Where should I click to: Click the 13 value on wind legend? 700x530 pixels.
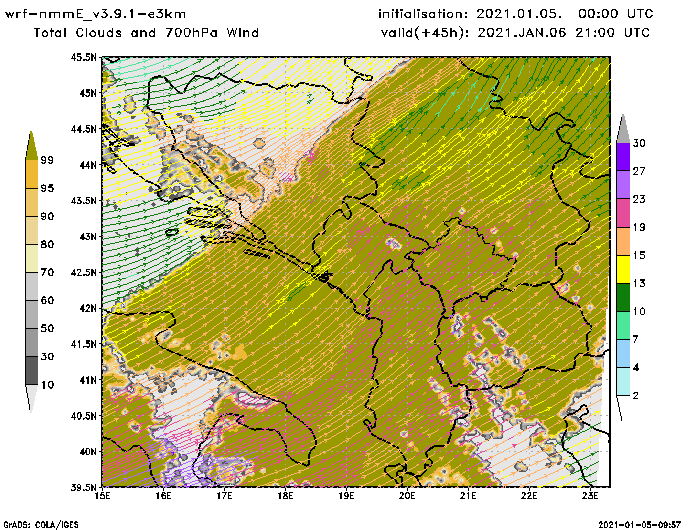(639, 284)
